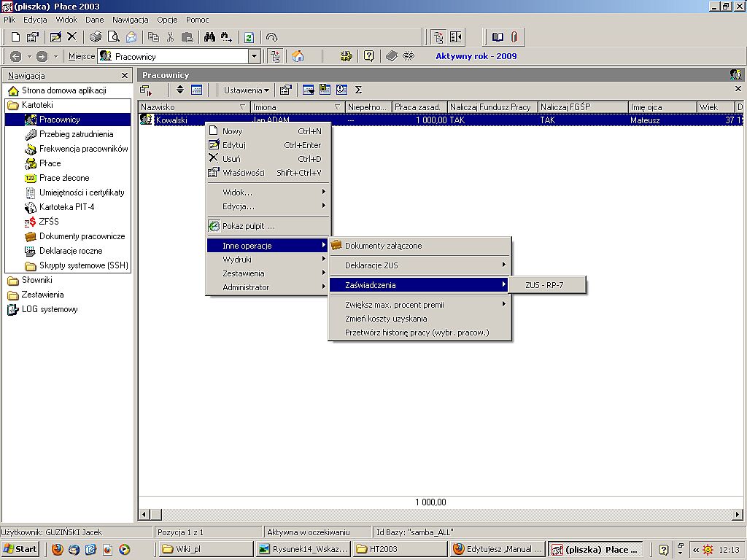Click the home house icon in navigation toolbar
747x560 pixels.
(298, 56)
